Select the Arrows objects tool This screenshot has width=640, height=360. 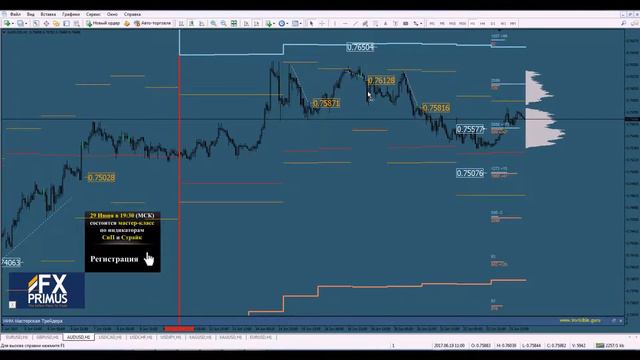click(416, 24)
